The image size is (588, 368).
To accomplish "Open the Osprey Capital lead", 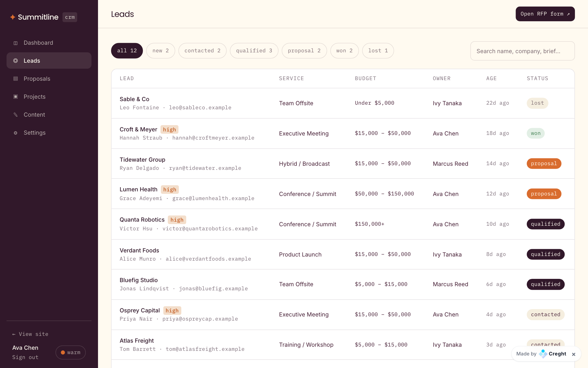I will click(x=343, y=315).
